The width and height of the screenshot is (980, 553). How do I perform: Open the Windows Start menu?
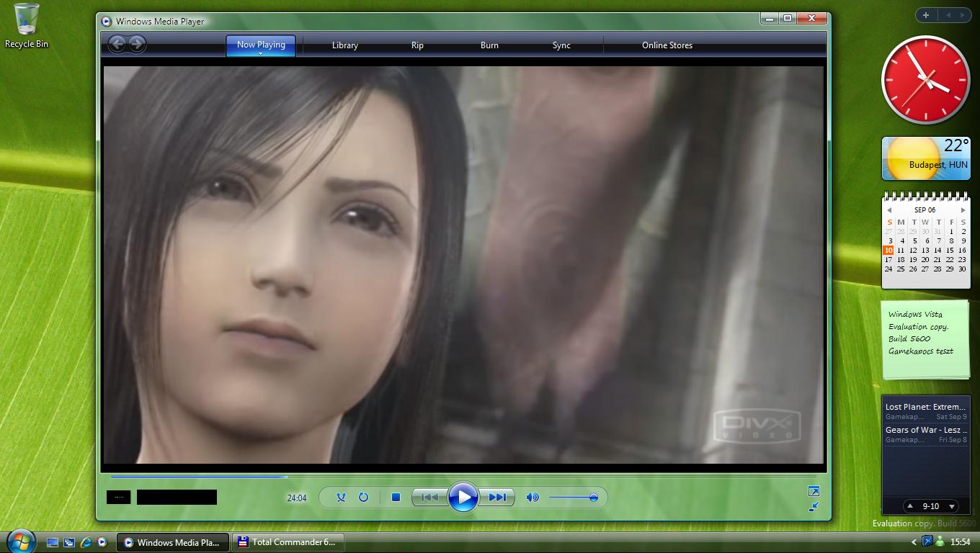[x=21, y=541]
